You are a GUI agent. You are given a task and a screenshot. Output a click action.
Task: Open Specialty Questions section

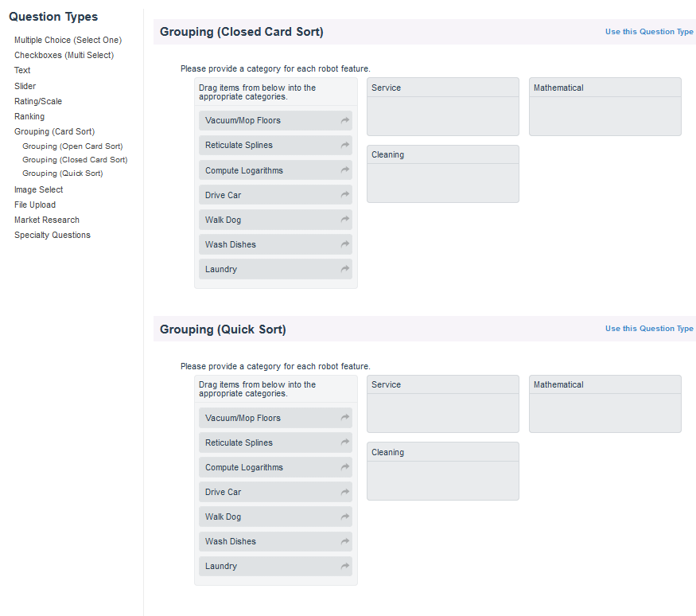click(x=52, y=235)
